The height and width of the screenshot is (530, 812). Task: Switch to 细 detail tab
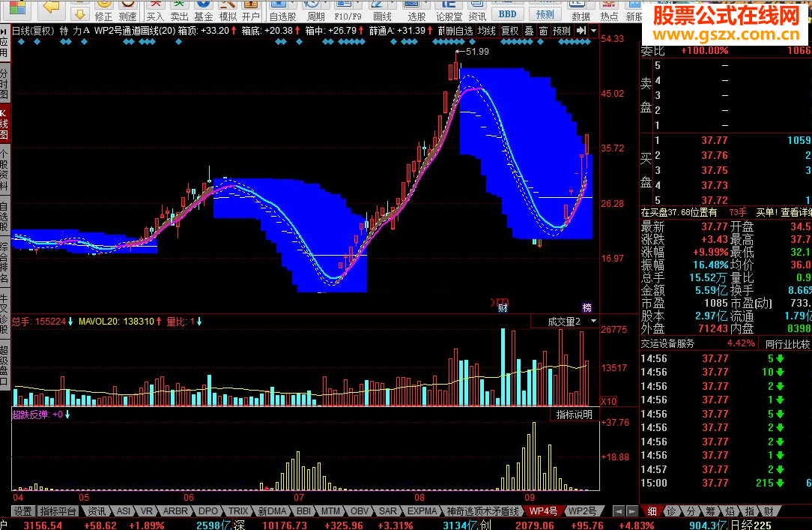point(652,511)
